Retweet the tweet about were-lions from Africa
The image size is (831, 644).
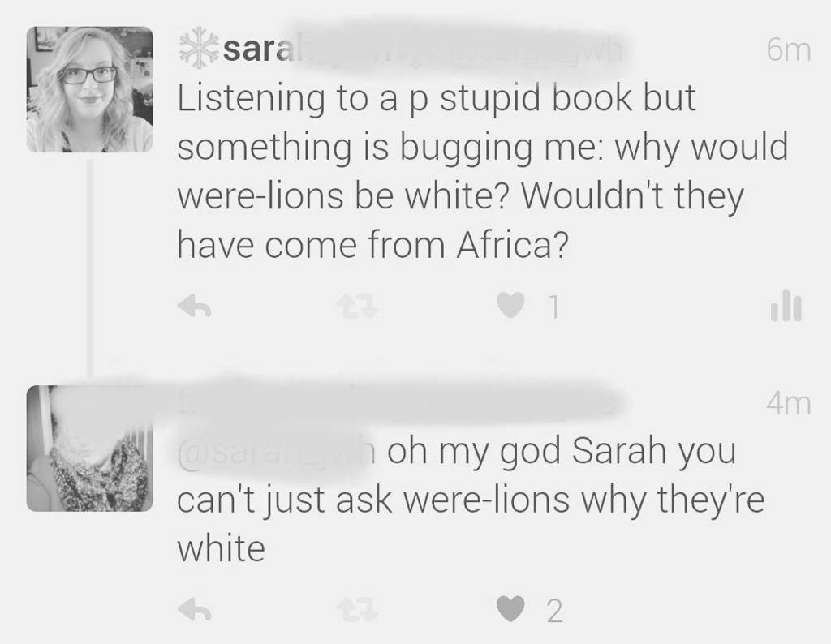(x=359, y=306)
